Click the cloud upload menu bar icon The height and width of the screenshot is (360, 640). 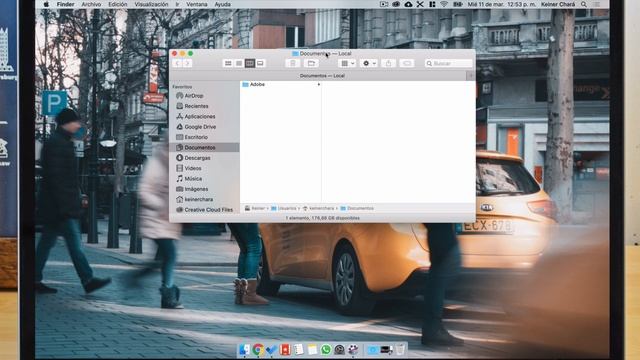[x=408, y=4]
